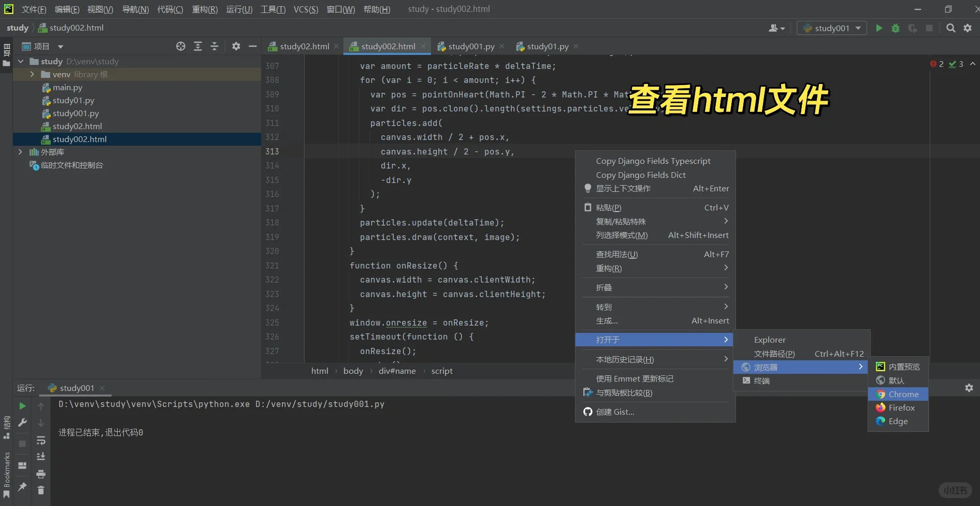This screenshot has width=980, height=506.
Task: Click Run with Coverage icon in toolbar
Action: (x=913, y=28)
